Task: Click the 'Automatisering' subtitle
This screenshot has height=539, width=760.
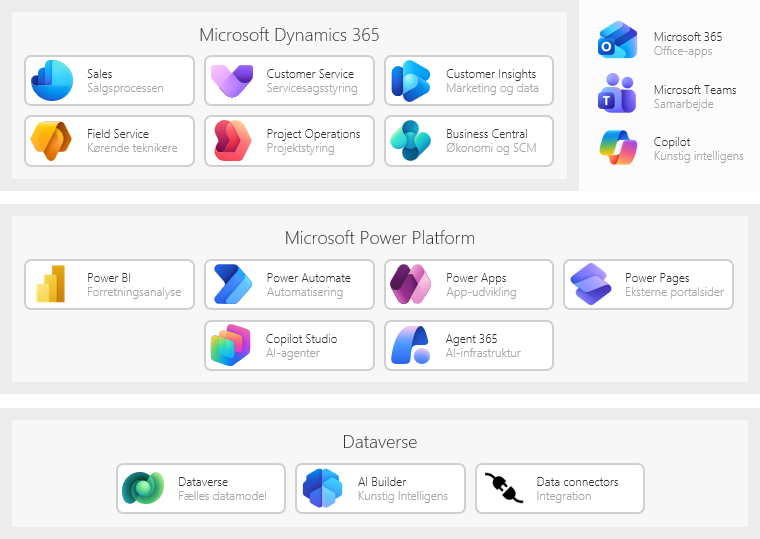Action: click(305, 292)
